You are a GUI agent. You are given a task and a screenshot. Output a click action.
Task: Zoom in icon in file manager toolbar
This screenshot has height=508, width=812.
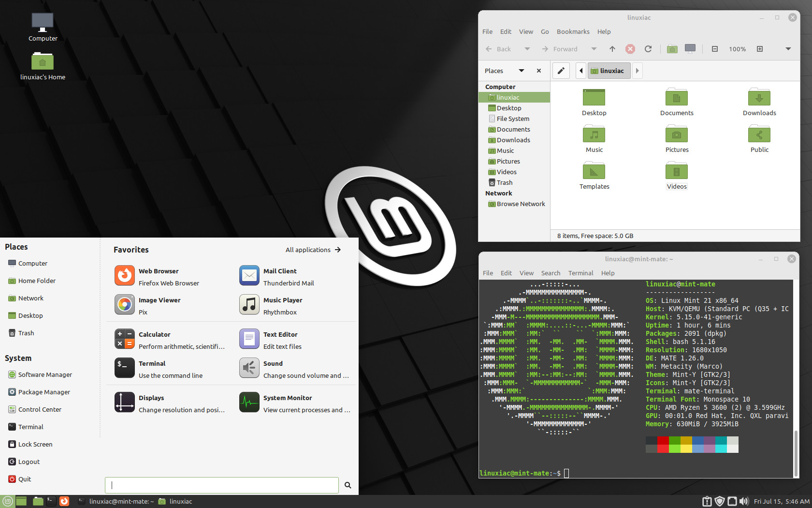760,49
